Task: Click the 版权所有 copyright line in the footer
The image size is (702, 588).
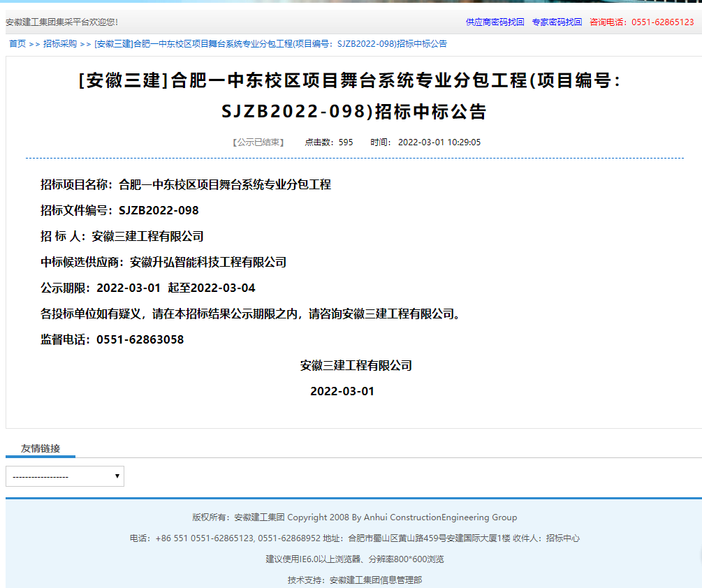Action: (x=354, y=517)
